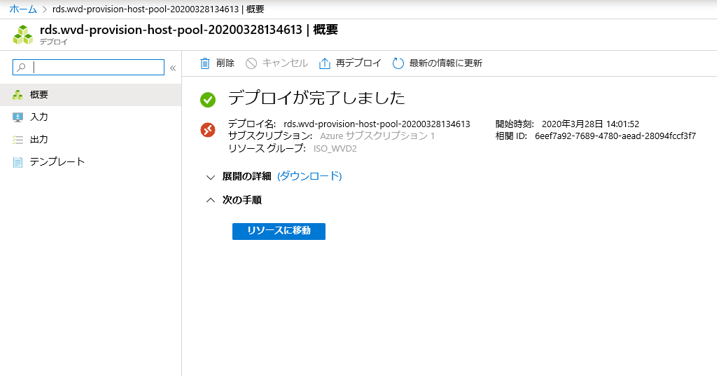Click the 次の手順 heading text

(x=242, y=200)
